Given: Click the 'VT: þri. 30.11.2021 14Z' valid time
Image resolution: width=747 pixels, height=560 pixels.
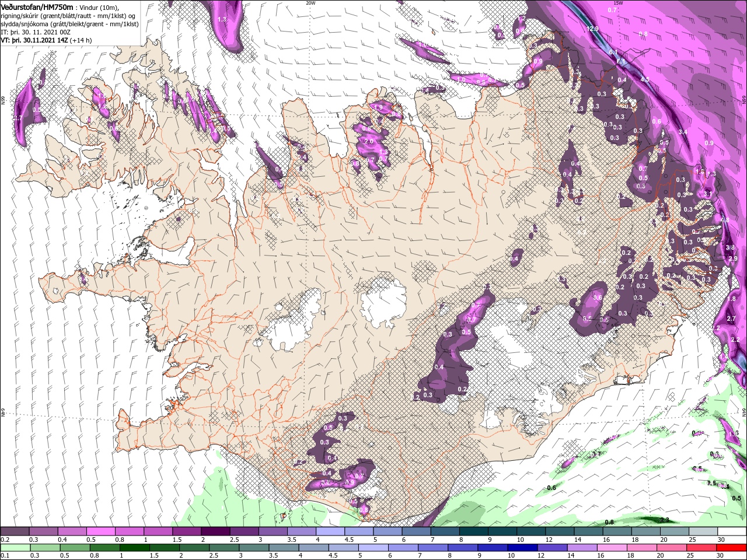Looking at the screenshot, I should tap(34, 40).
